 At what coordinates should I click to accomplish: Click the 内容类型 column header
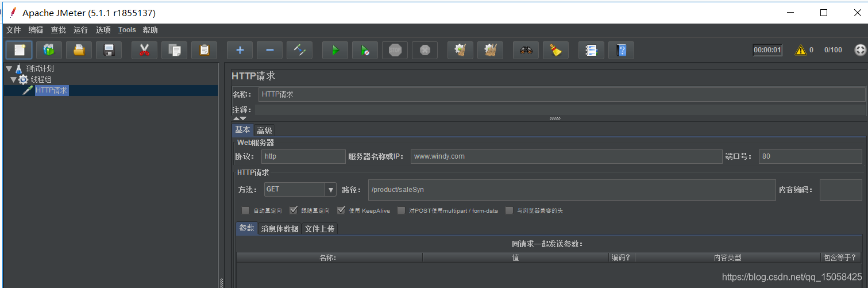(728, 258)
